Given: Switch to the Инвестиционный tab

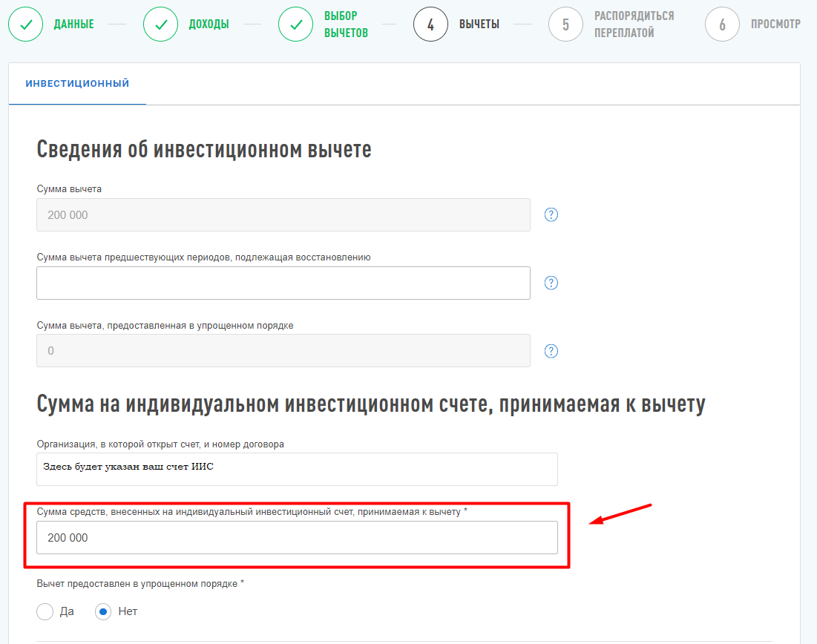Looking at the screenshot, I should [77, 84].
